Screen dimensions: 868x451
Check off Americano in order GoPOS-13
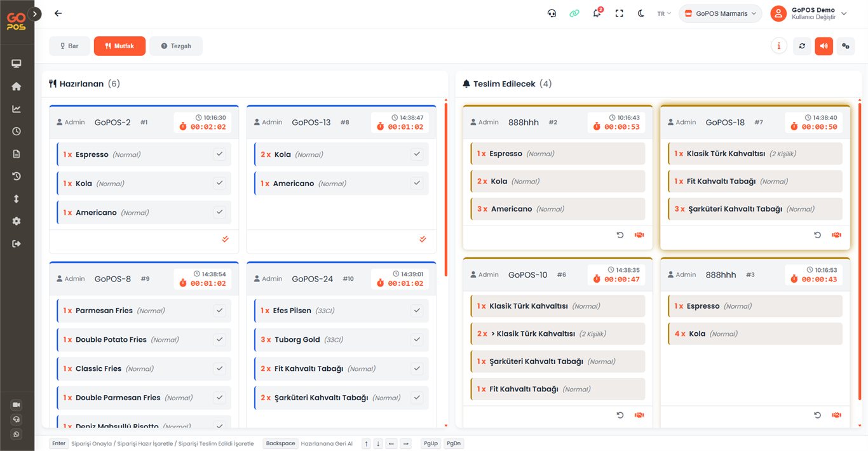(417, 183)
